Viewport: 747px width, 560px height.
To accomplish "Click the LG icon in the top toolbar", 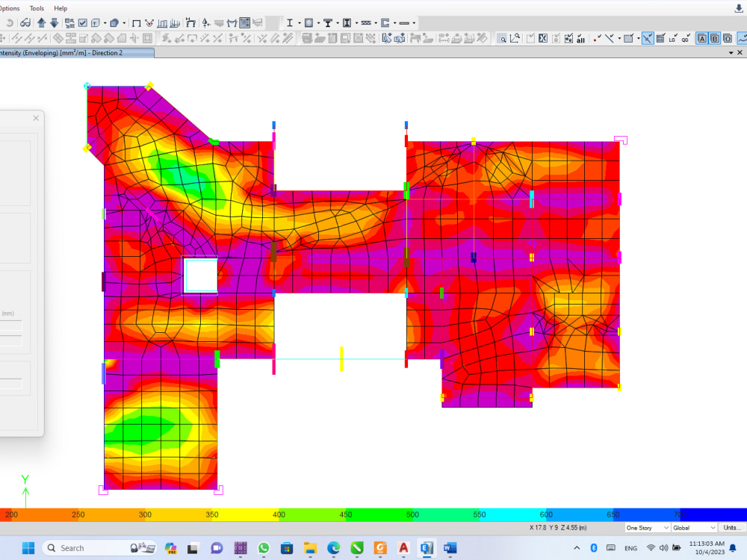I will 672,37.
